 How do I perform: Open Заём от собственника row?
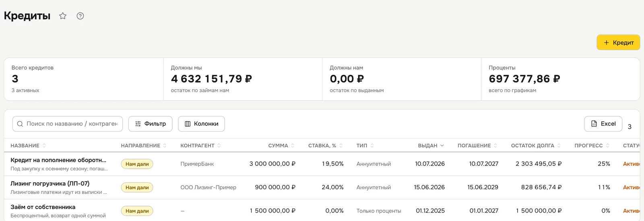(322, 210)
